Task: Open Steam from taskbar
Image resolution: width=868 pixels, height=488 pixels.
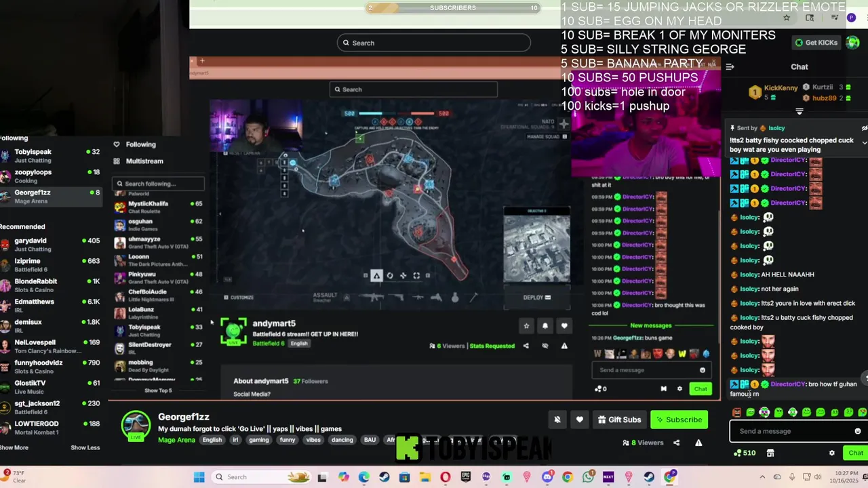Action: pyautogui.click(x=384, y=477)
